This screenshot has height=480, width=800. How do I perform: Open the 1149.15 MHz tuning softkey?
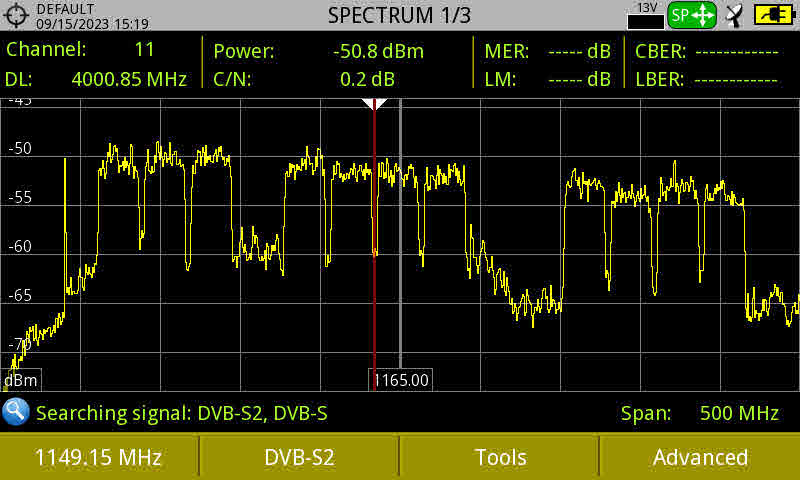pos(98,457)
